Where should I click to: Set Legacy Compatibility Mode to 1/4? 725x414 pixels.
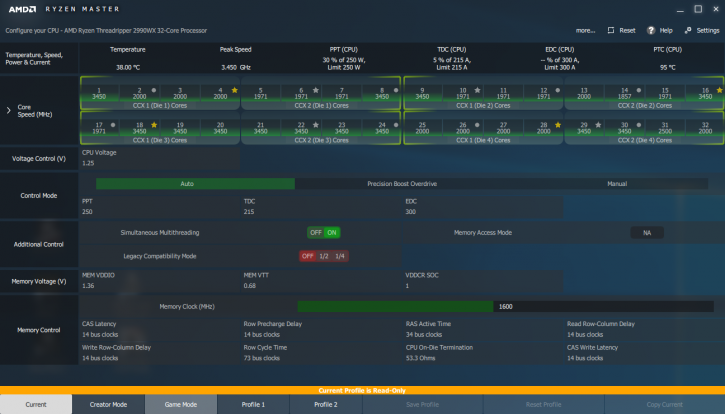(x=340, y=256)
